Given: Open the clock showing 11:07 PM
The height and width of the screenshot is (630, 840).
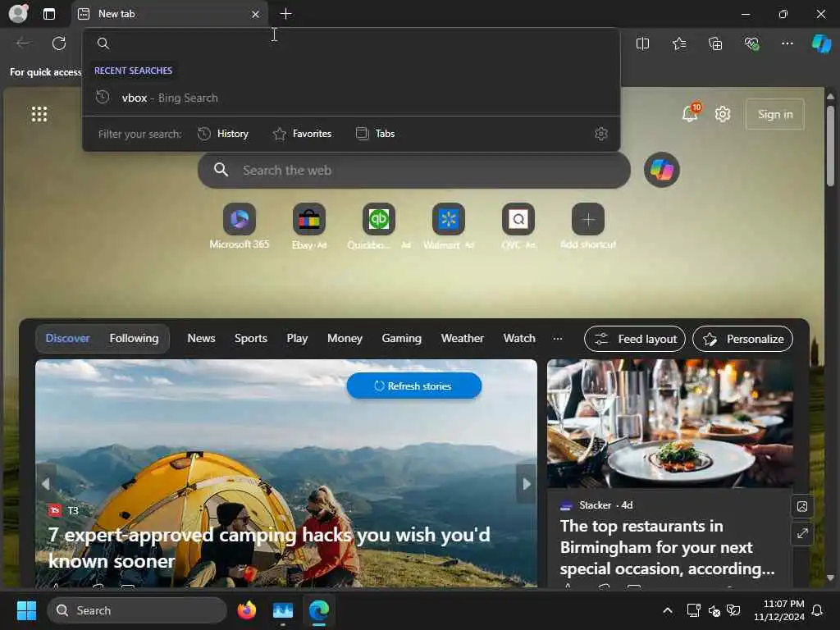Looking at the screenshot, I should (x=778, y=610).
